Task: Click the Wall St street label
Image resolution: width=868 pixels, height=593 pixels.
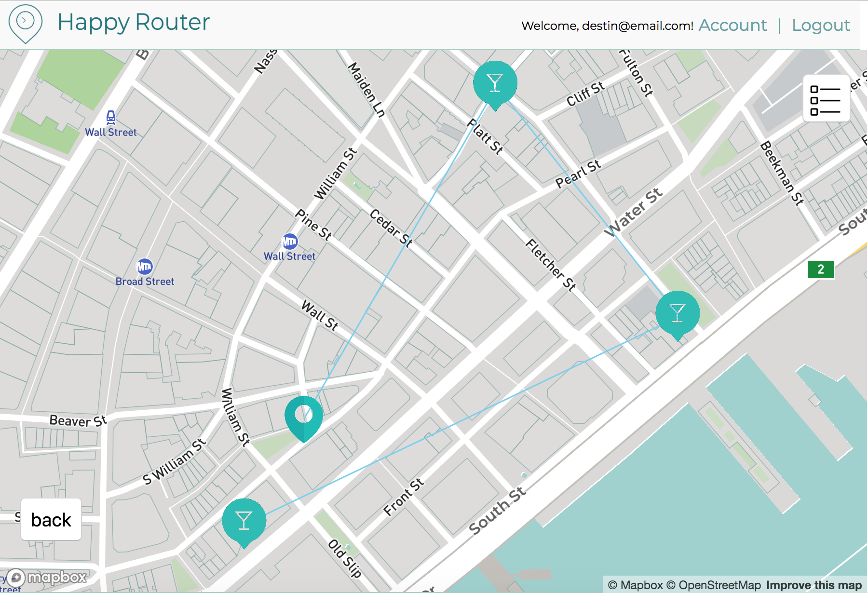Action: pyautogui.click(x=320, y=315)
